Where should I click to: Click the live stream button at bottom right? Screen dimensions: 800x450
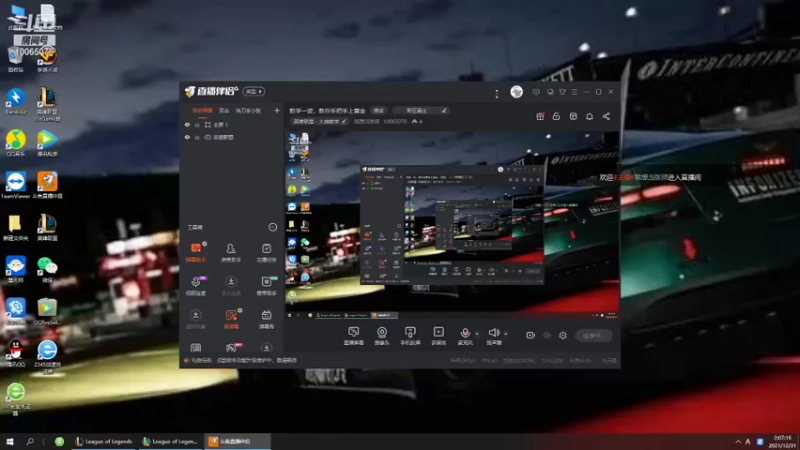593,336
